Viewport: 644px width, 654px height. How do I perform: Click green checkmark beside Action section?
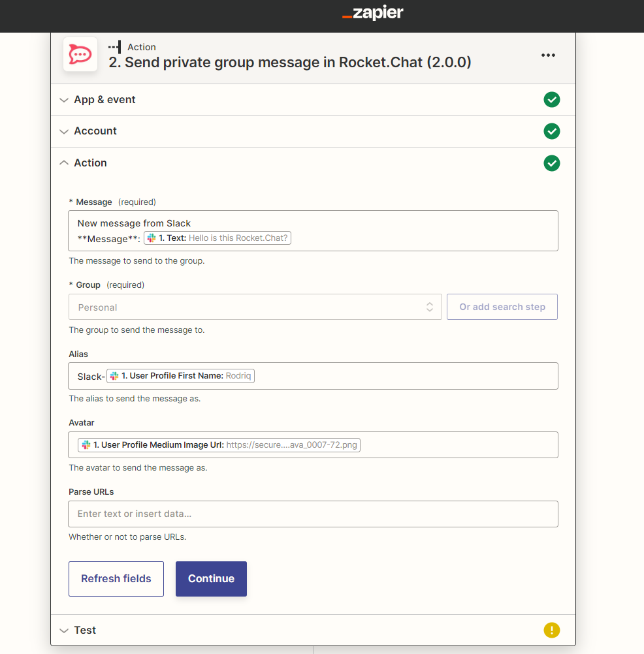point(552,163)
